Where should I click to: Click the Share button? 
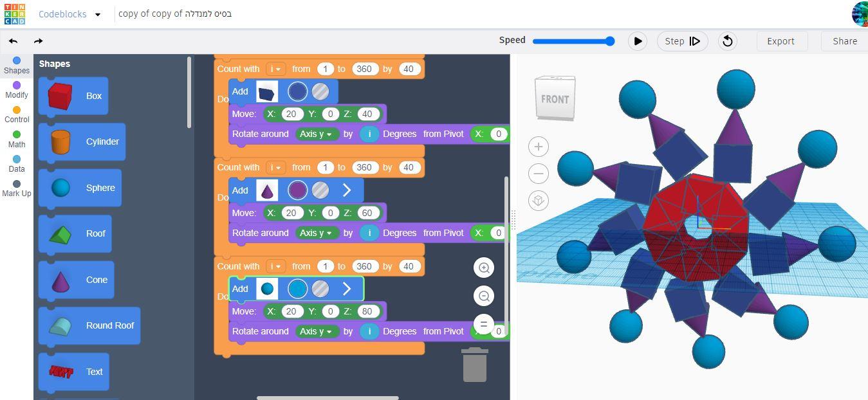(x=845, y=41)
